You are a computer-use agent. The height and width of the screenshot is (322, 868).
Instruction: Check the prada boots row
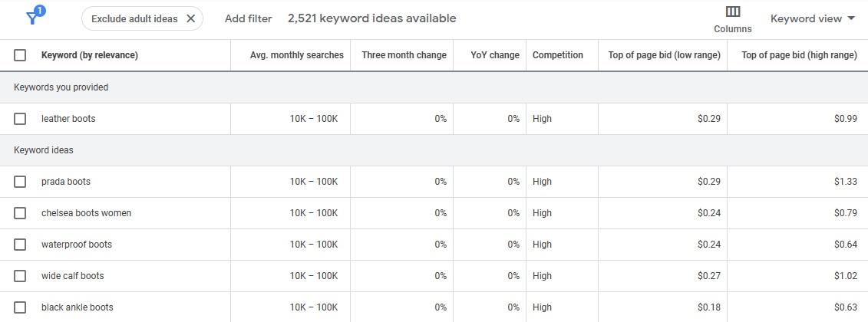20,182
